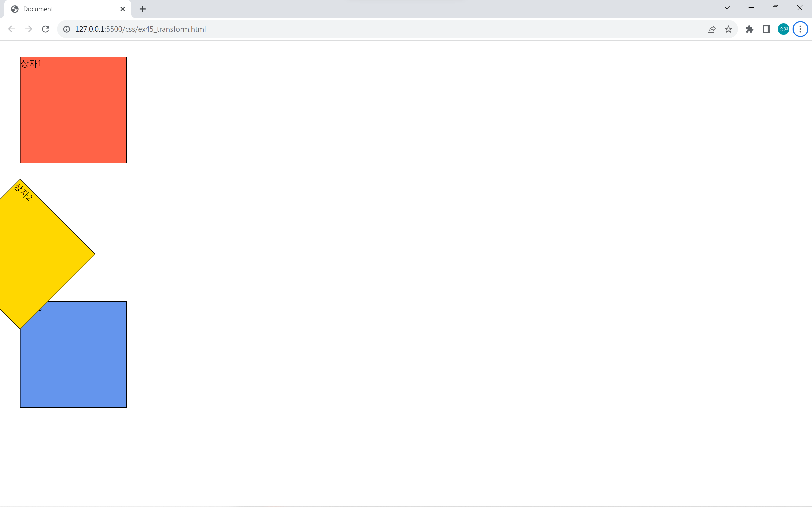Close the Document tab

122,9
